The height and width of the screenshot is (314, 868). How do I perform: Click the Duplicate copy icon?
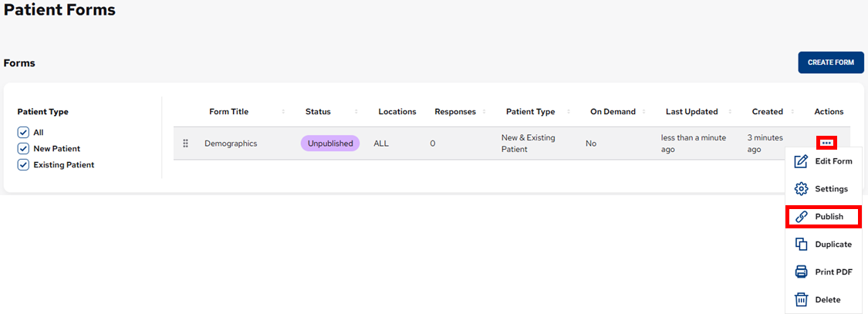(801, 245)
